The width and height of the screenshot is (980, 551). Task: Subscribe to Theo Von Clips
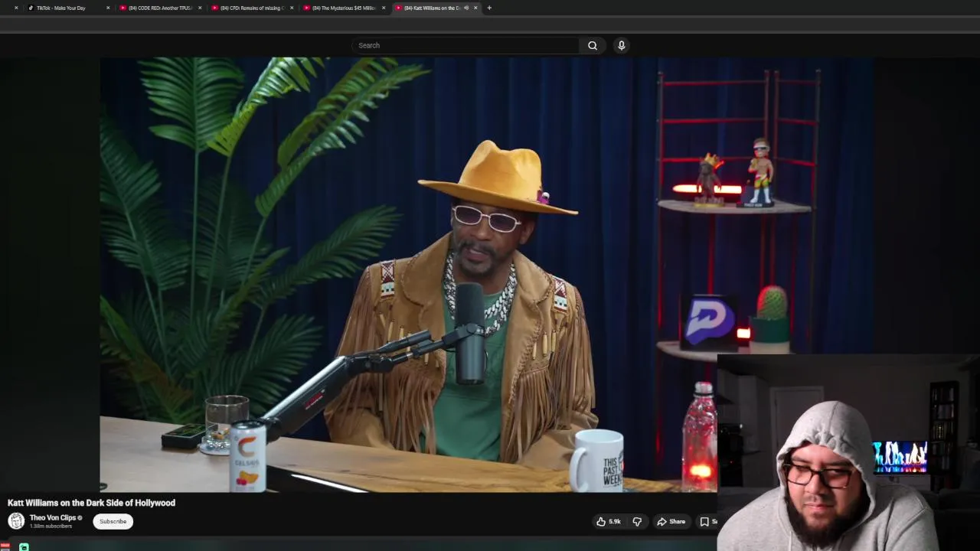[x=113, y=521]
